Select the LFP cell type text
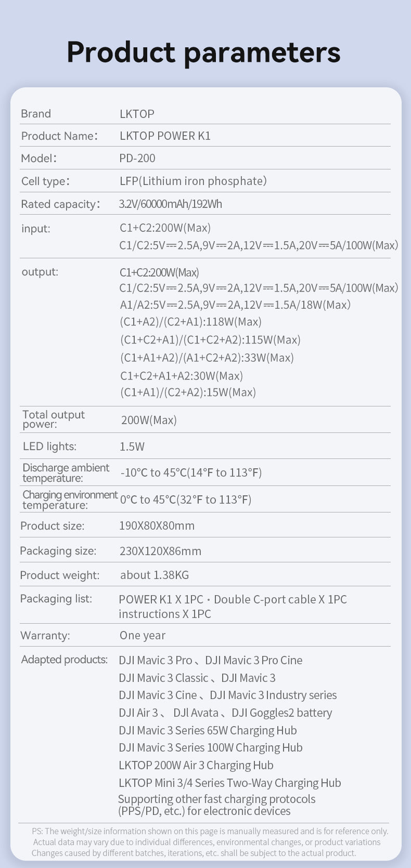Image resolution: width=411 pixels, height=868 pixels. point(193,181)
